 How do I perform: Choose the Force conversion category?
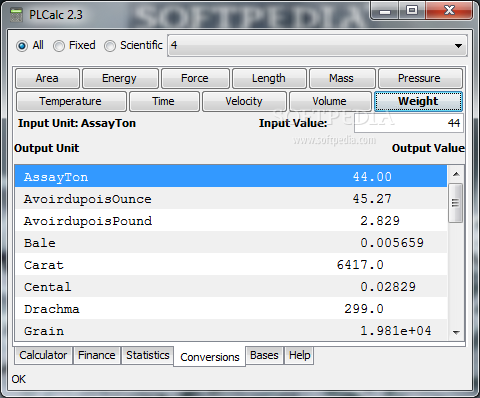[195, 78]
